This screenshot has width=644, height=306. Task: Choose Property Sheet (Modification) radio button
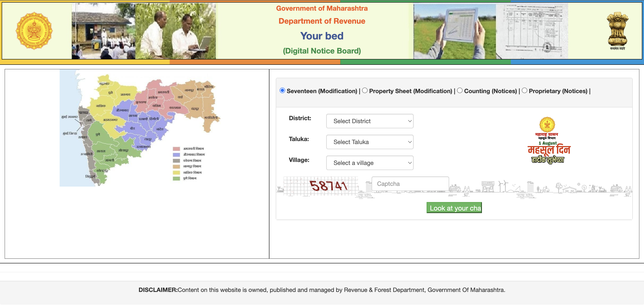click(x=365, y=91)
